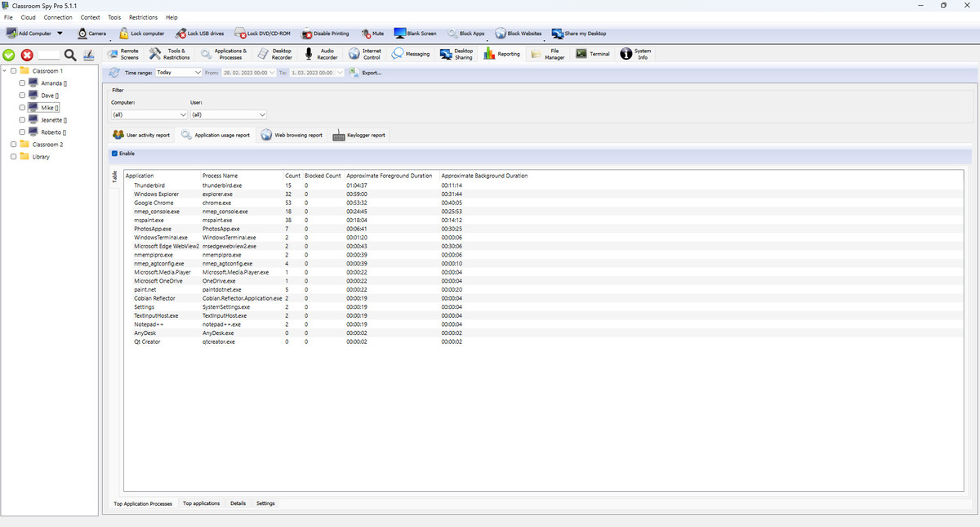This screenshot has width=980, height=527.
Task: Switch to the Top applications tab
Action: [201, 503]
